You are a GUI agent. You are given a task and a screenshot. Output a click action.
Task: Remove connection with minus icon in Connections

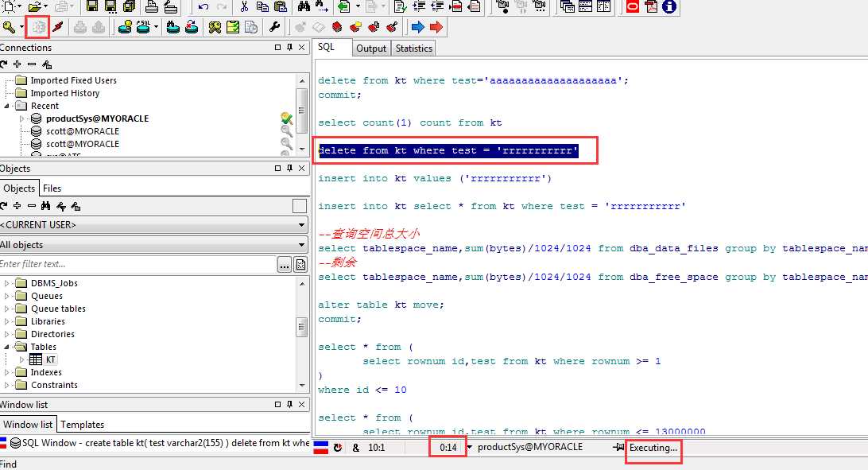tap(32, 64)
